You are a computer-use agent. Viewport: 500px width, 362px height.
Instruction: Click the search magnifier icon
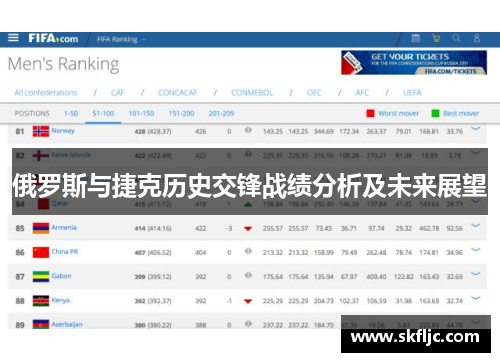tap(456, 38)
